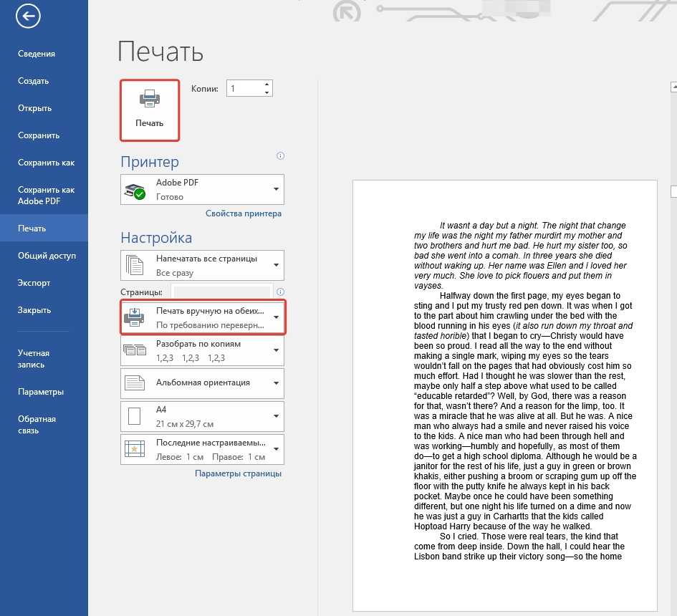The height and width of the screenshot is (616, 677).
Task: Click the preview scrollbar up arrow
Action: (x=673, y=87)
